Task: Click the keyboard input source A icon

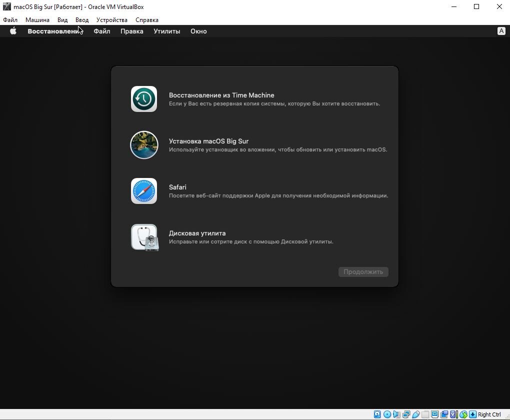Action: [x=501, y=31]
